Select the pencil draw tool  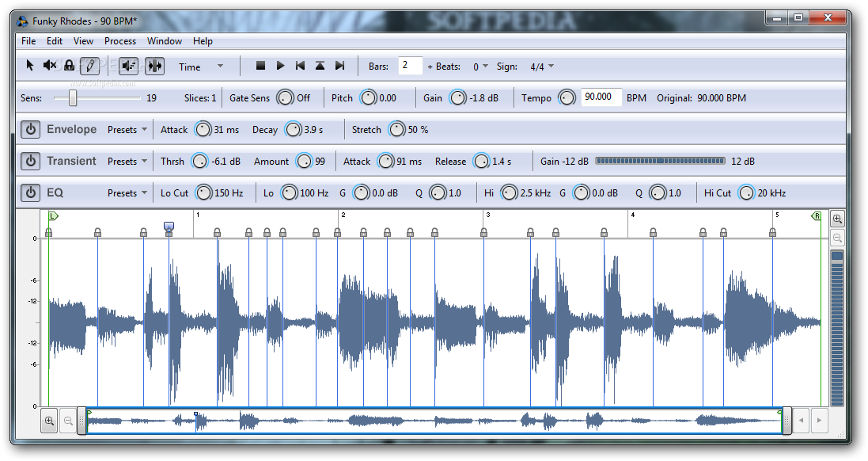pyautogui.click(x=89, y=66)
